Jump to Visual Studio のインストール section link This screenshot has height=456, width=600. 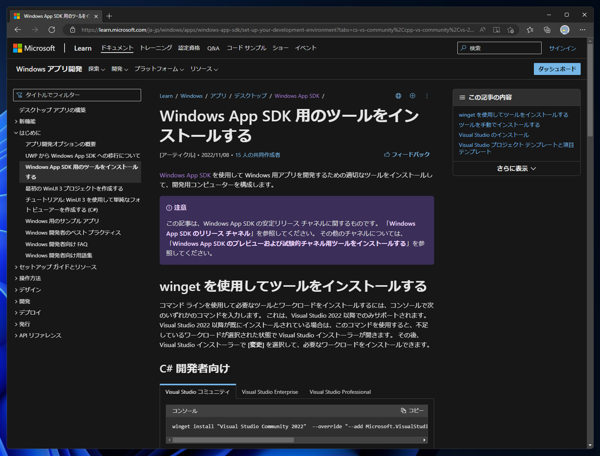494,135
